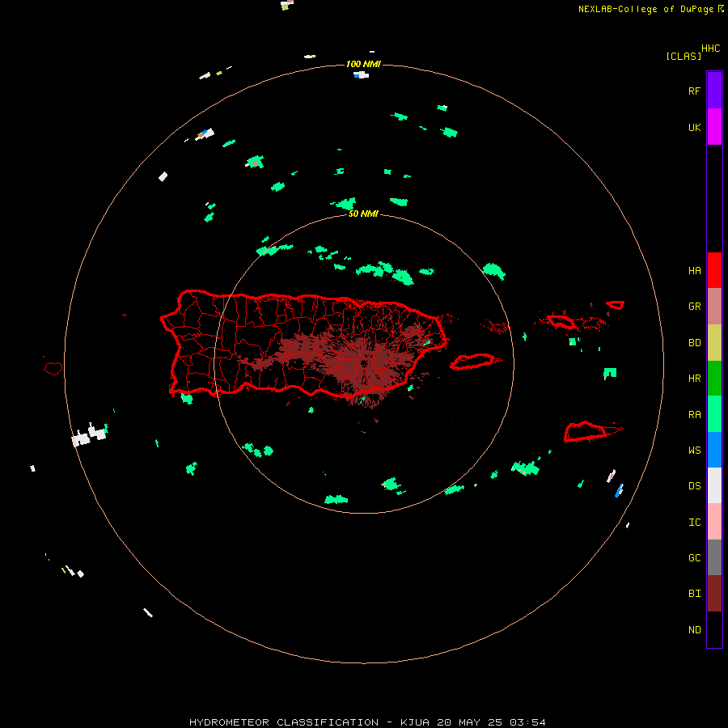This screenshot has width=728, height=728.
Task: Click the RF purple legend swatch
Action: click(714, 91)
